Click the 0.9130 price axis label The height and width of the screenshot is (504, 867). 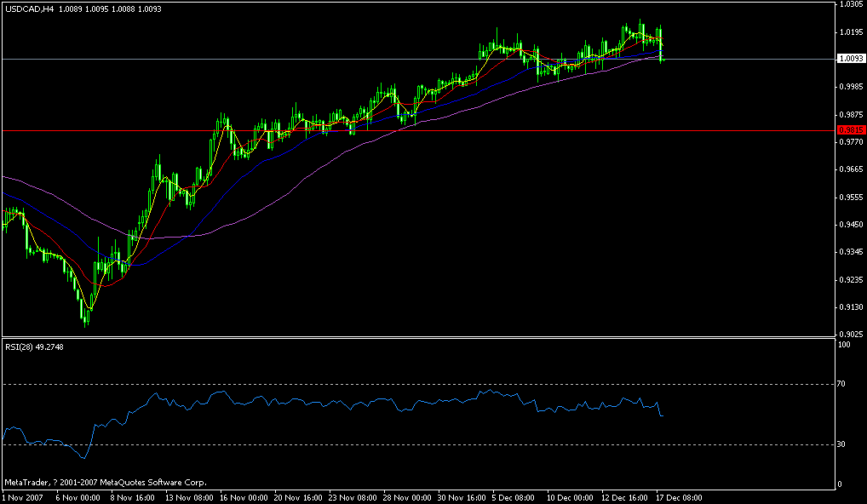tap(852, 306)
